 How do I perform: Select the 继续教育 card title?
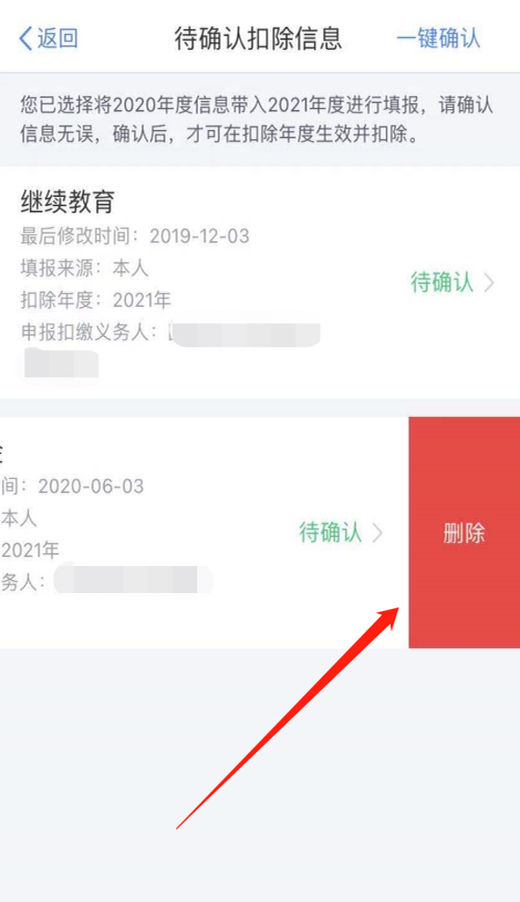point(68,201)
